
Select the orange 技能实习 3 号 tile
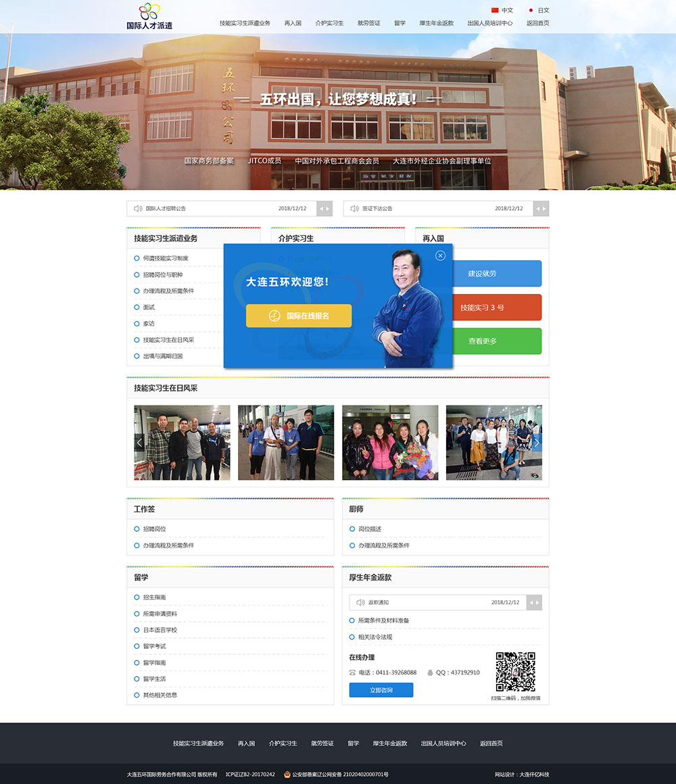(x=482, y=308)
